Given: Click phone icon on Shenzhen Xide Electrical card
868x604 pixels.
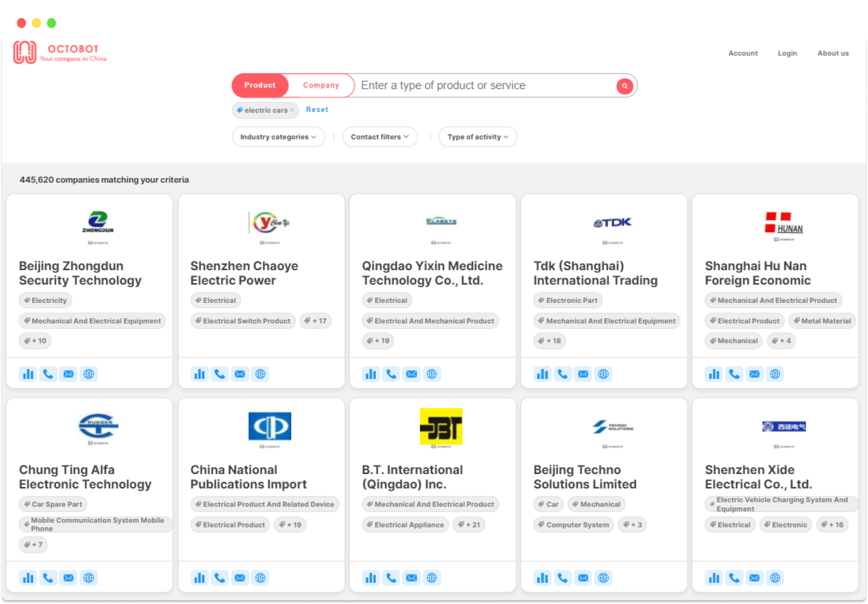Looking at the screenshot, I should click(x=734, y=578).
